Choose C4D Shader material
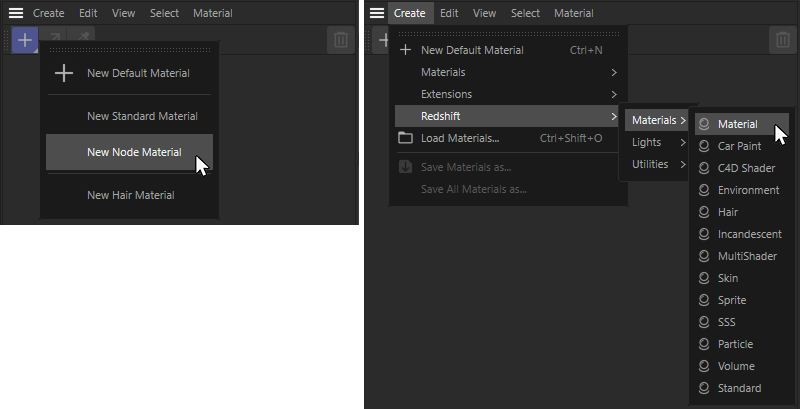The image size is (800, 409). [742, 168]
